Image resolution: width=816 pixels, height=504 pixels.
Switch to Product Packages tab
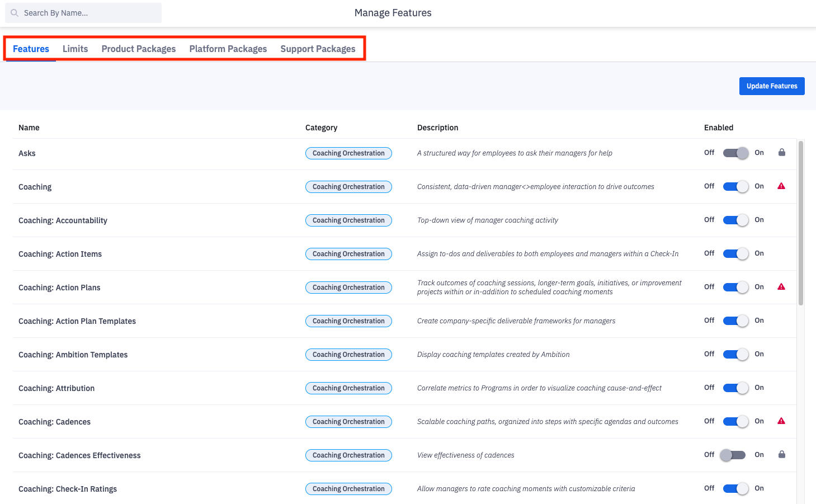138,49
